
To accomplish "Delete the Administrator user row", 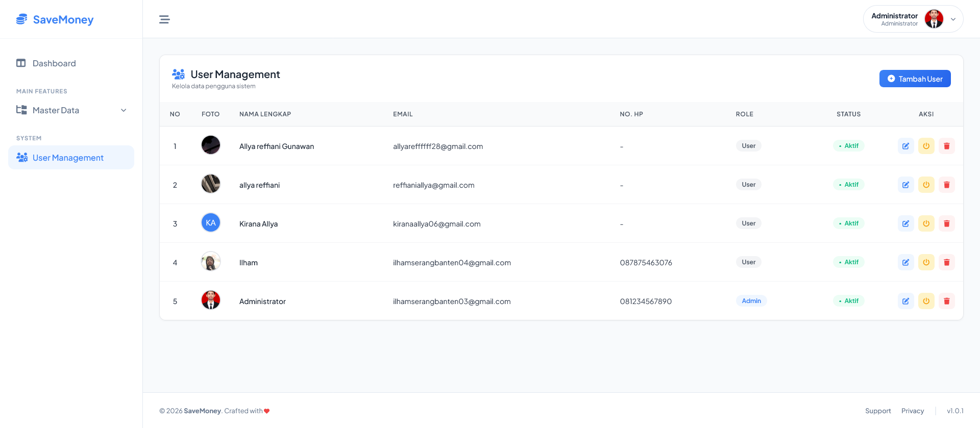I will 947,301.
